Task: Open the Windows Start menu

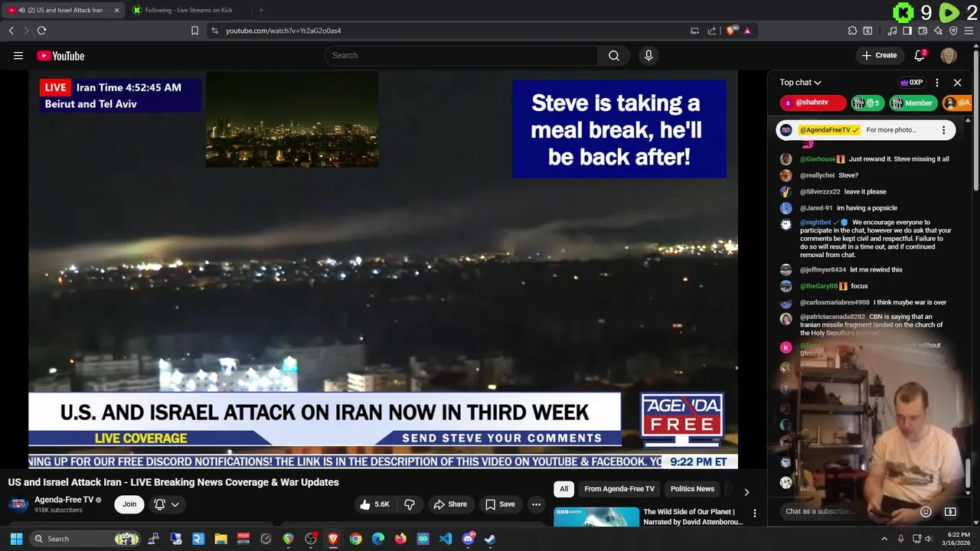Action: 16,539
